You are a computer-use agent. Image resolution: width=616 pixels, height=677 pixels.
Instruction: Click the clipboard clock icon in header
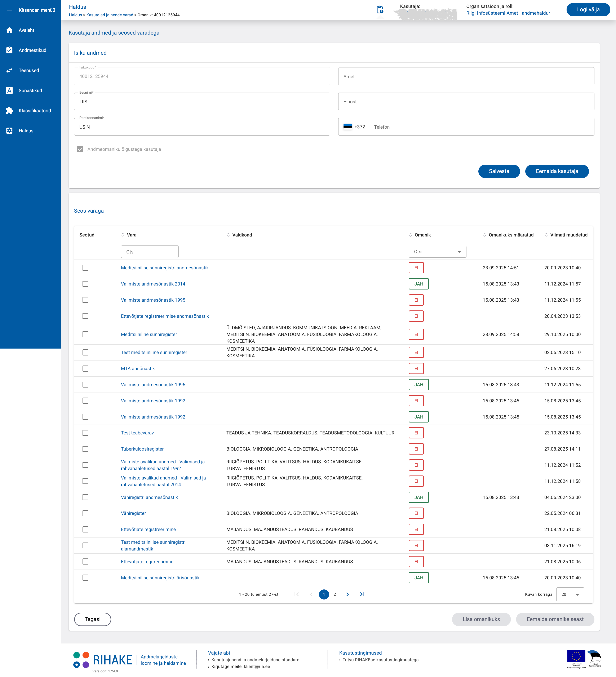point(380,10)
